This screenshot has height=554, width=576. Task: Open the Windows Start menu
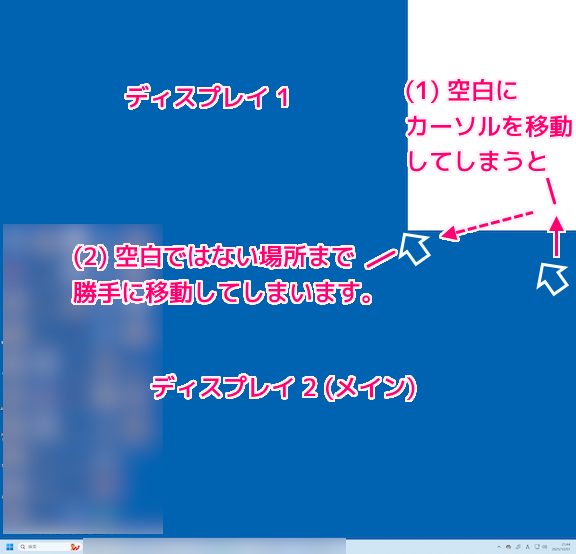(x=10, y=547)
